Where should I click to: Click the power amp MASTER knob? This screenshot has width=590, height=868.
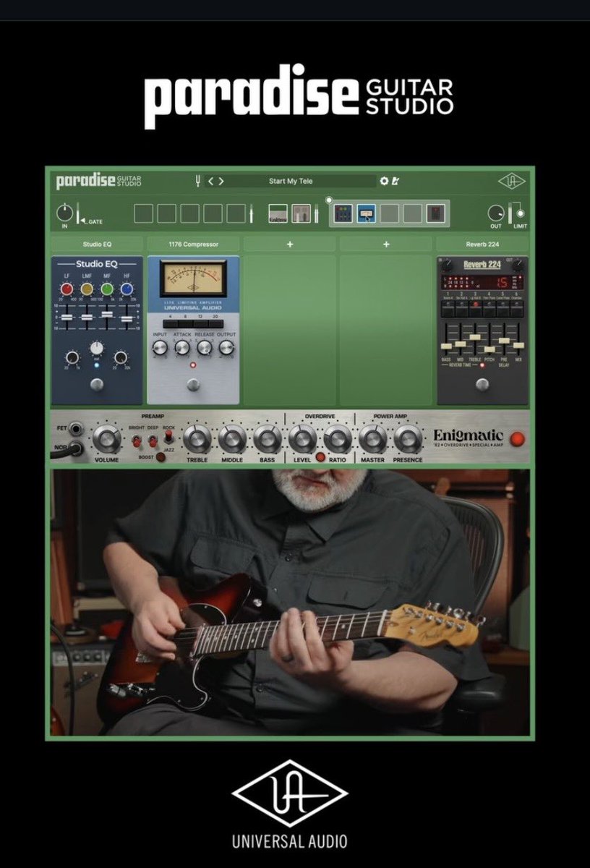373,438
